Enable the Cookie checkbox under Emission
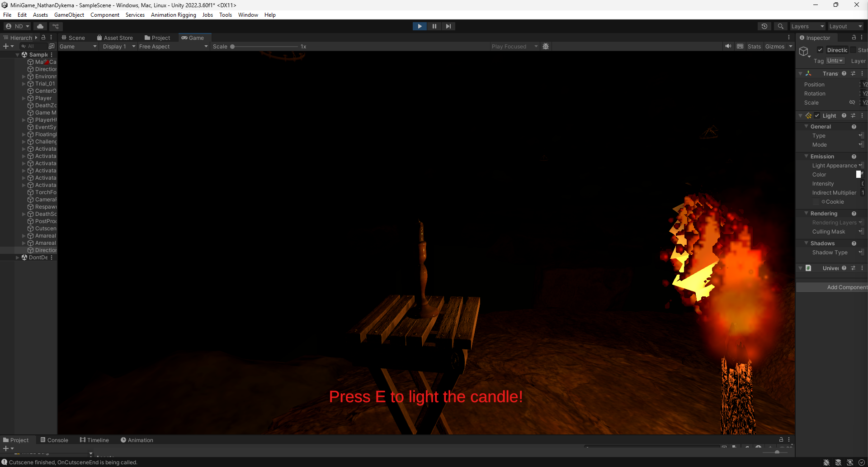This screenshot has width=868, height=467. 816,202
